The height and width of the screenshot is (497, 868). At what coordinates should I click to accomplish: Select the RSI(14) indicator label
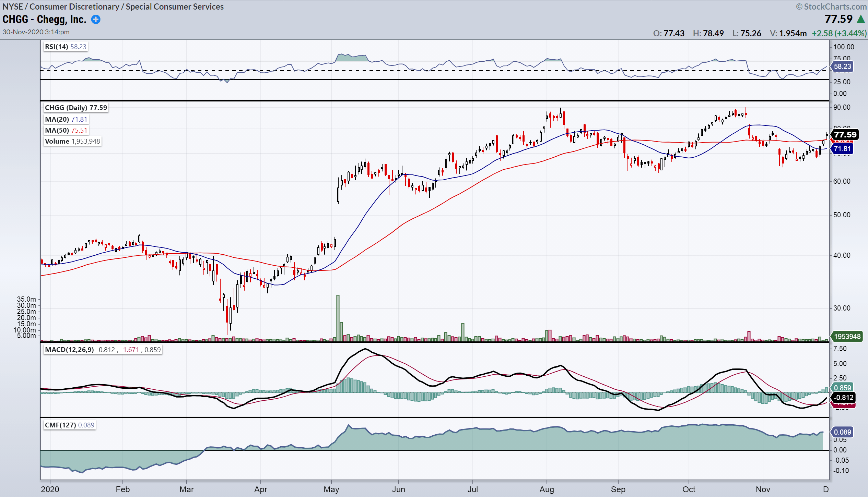(57, 47)
